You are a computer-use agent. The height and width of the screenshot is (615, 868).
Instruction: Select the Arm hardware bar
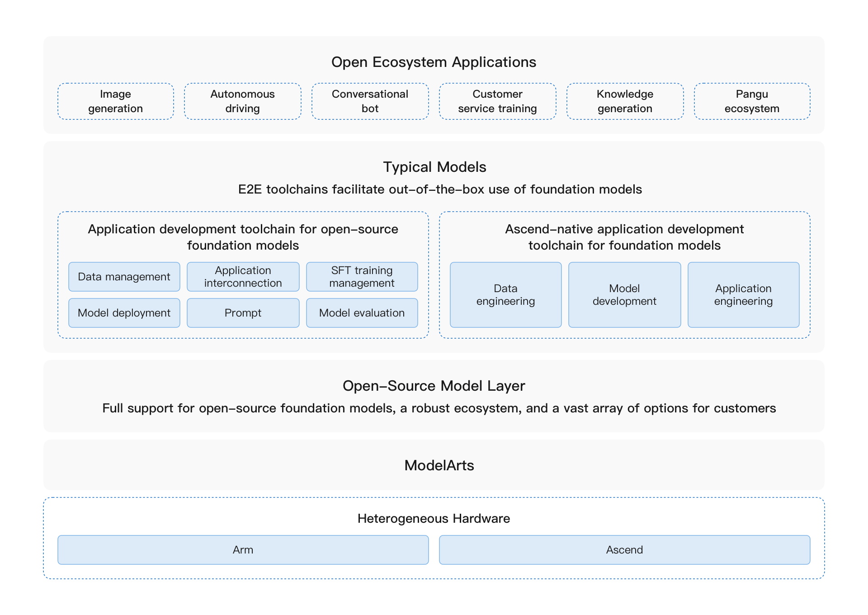243,550
